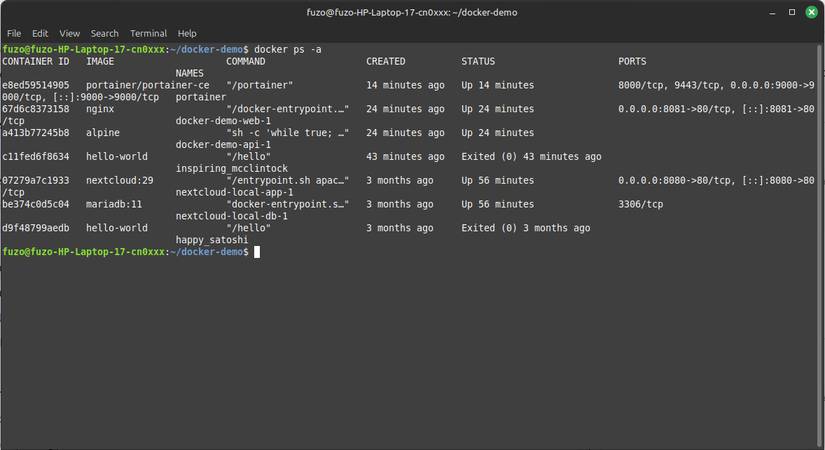Click container name portainer in NAMES row
The height and width of the screenshot is (450, 825).
point(201,97)
